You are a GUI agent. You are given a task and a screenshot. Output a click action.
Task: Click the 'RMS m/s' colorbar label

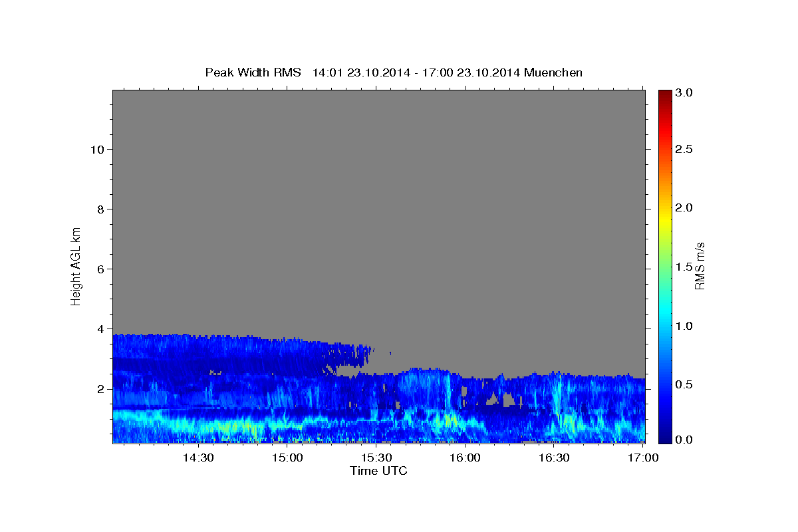[700, 266]
